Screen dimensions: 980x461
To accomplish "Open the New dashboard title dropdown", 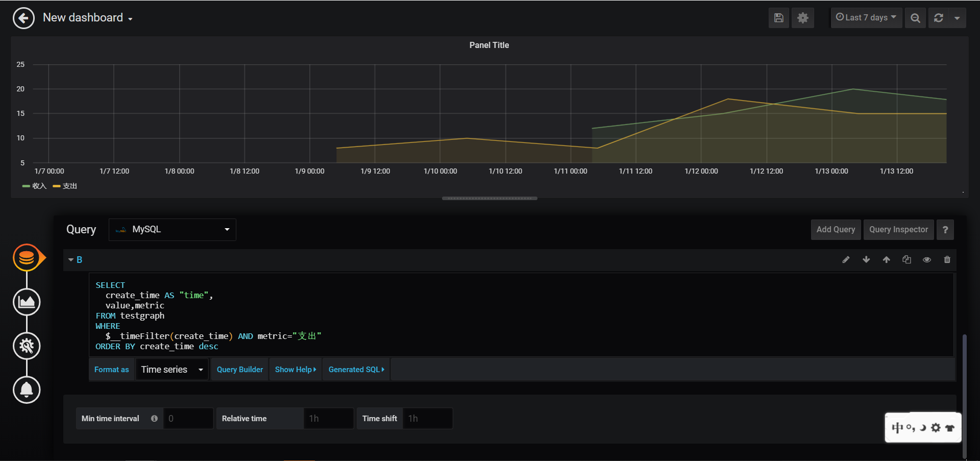I will click(x=88, y=18).
